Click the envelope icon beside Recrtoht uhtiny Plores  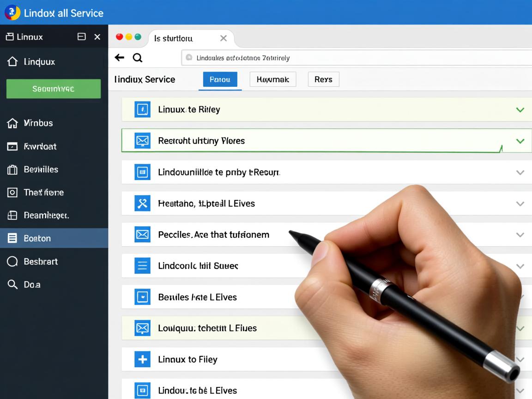(142, 140)
